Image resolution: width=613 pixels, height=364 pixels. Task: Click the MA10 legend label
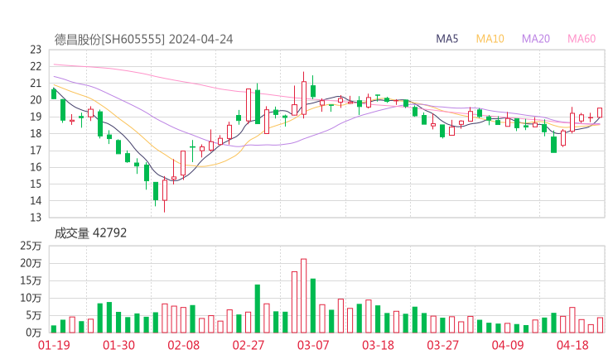pyautogui.click(x=490, y=39)
